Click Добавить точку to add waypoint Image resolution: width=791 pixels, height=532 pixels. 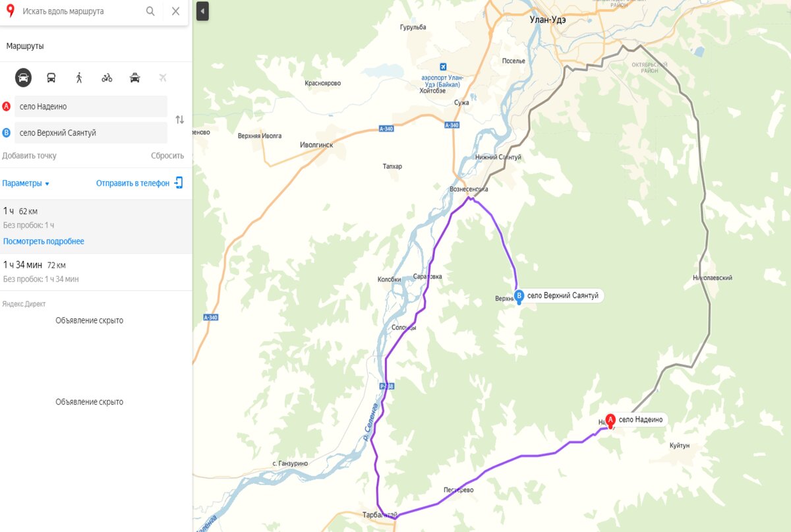click(29, 156)
